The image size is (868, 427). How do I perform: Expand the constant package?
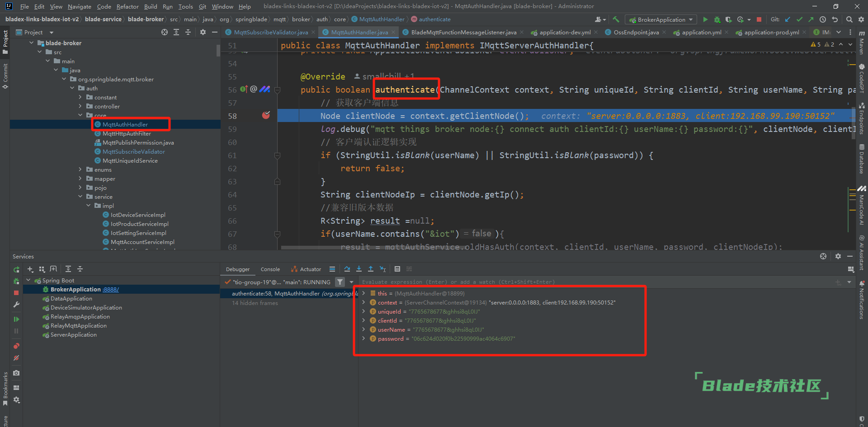click(x=80, y=97)
